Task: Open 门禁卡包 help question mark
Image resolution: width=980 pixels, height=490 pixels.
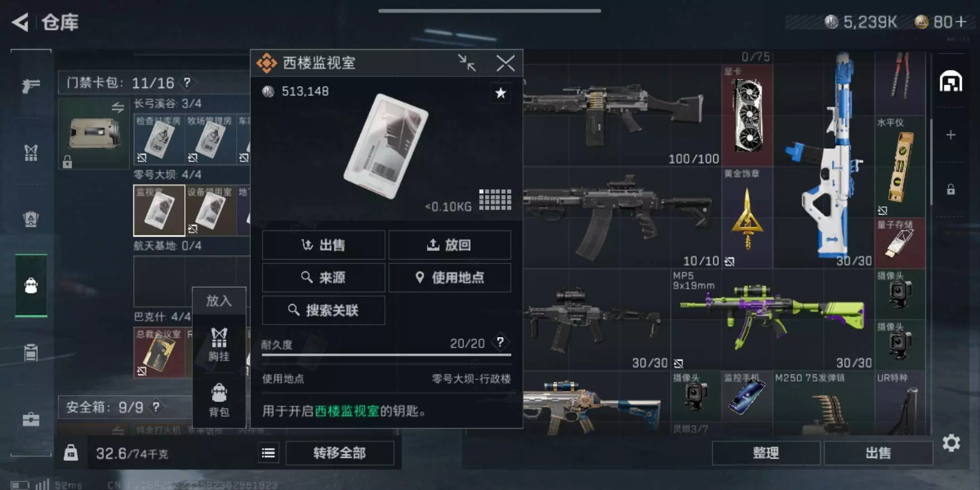Action: pos(186,83)
